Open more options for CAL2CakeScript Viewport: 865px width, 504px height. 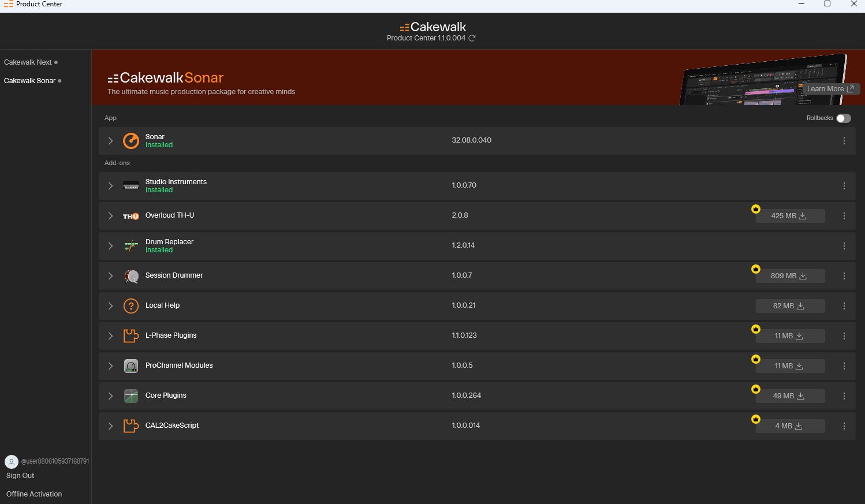(x=844, y=426)
